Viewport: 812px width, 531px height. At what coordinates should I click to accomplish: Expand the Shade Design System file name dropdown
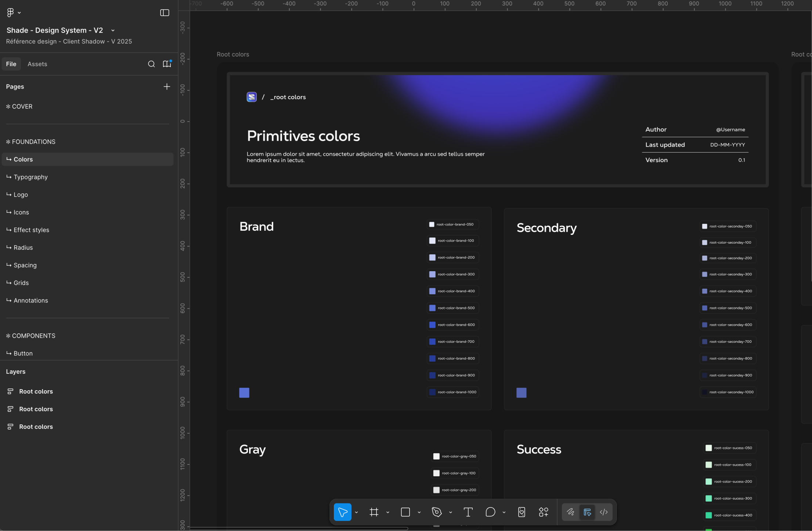(113, 31)
